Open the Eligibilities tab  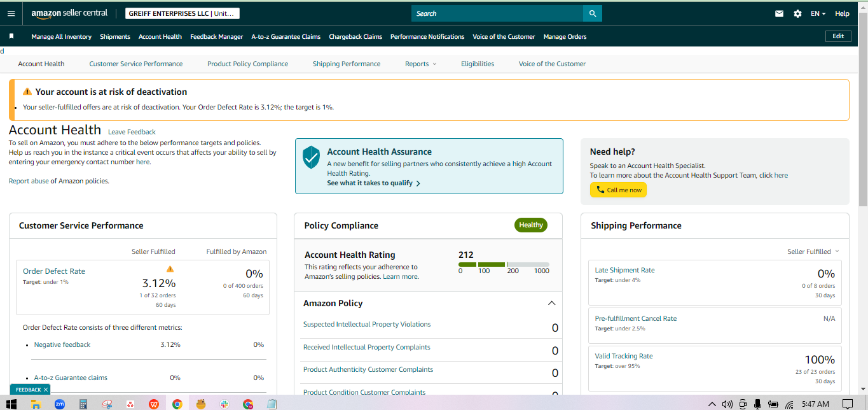(478, 64)
